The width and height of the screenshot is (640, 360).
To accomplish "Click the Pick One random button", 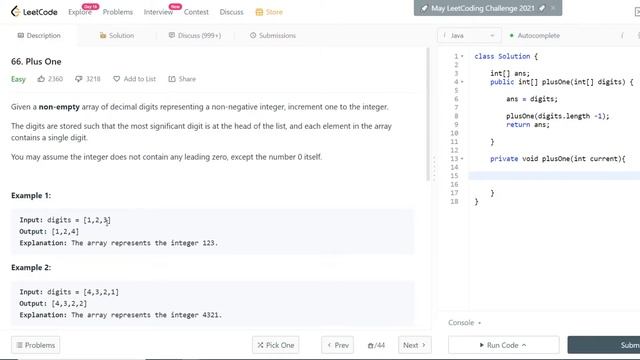I will (276, 345).
